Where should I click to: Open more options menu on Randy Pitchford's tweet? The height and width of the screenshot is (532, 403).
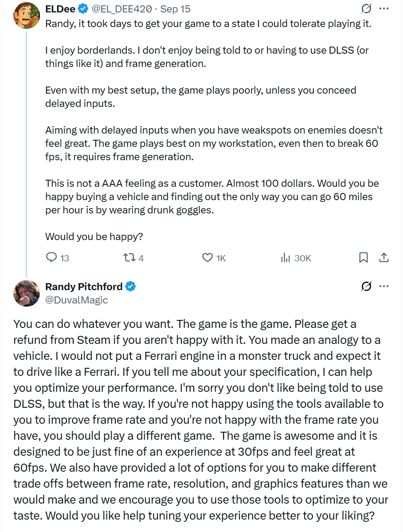click(x=384, y=286)
